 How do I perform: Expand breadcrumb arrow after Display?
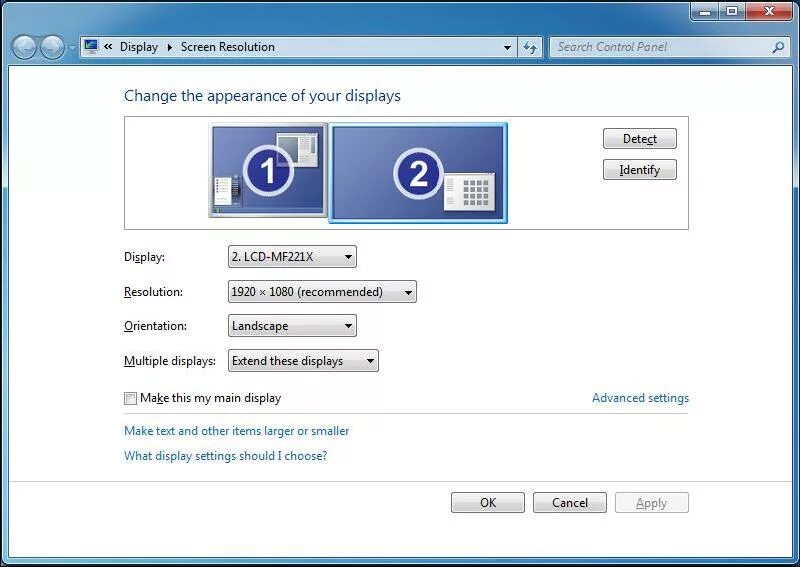pos(169,47)
